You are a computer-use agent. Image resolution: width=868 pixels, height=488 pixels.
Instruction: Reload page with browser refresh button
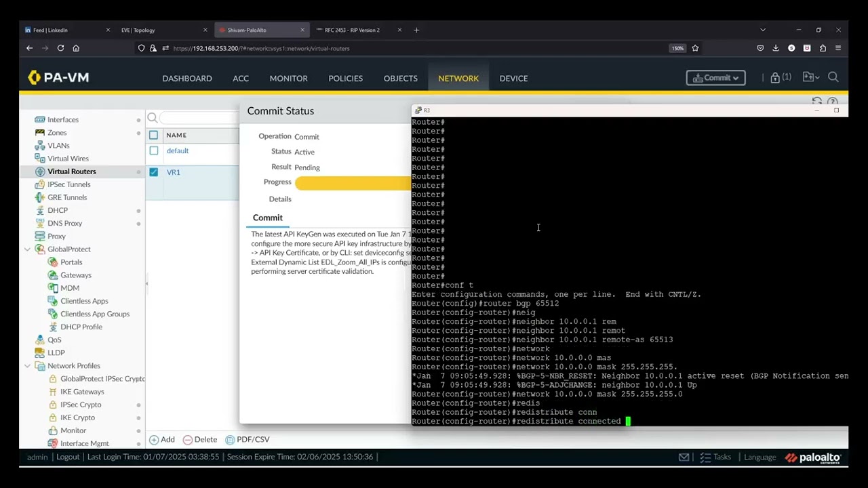[x=60, y=48]
